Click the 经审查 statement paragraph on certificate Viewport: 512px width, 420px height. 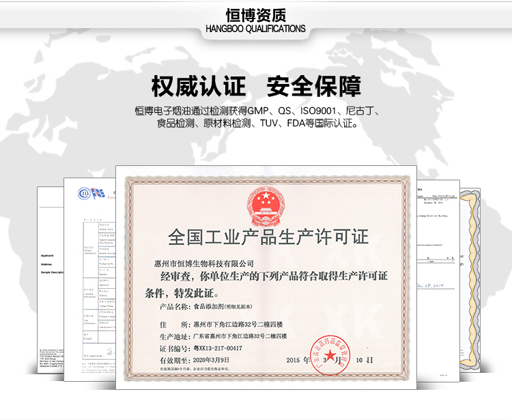point(266,285)
